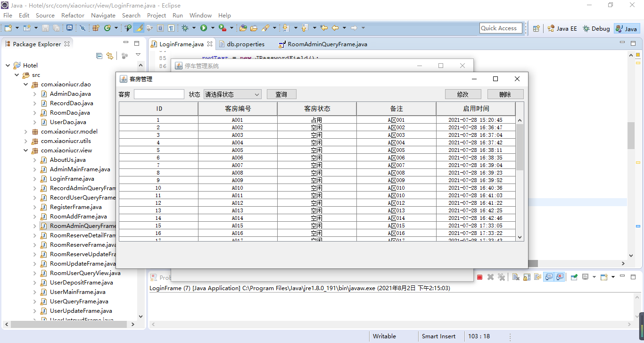Open the File menu

[8, 15]
